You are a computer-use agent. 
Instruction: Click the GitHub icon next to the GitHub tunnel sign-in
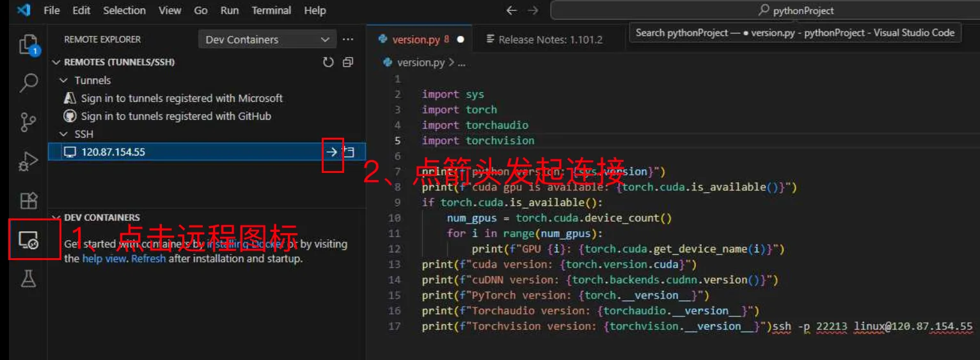coord(70,116)
